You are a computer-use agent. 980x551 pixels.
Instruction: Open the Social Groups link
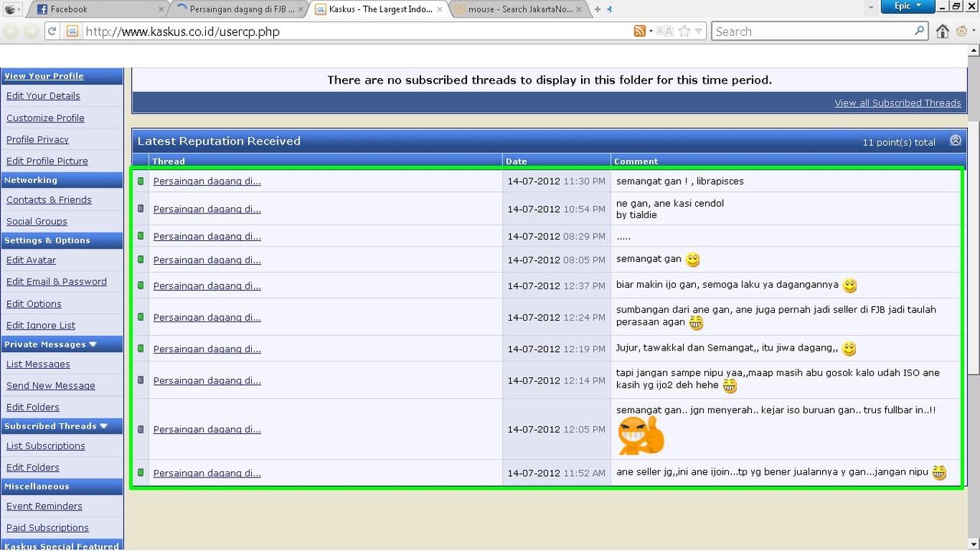37,221
